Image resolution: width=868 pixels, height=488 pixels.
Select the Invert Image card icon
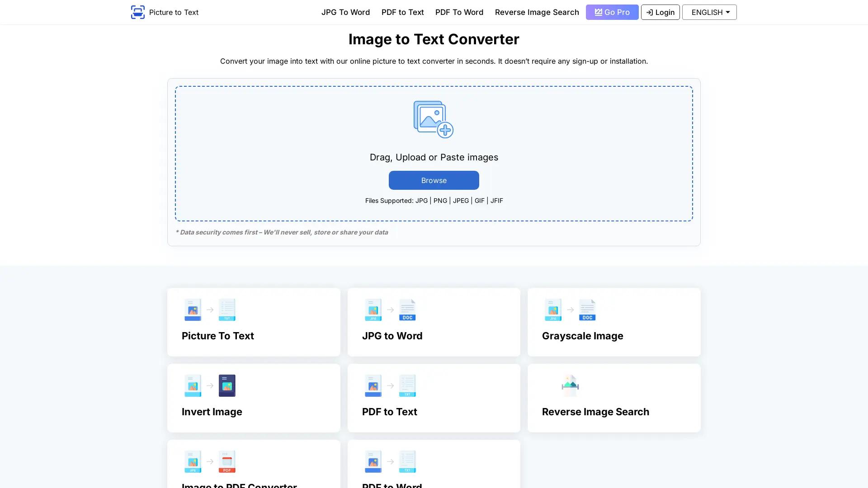[x=209, y=385]
